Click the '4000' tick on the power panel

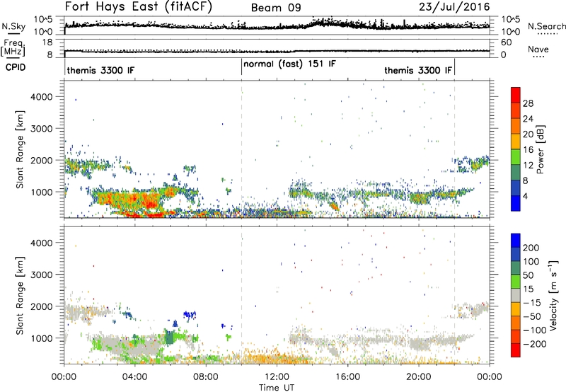[41, 97]
